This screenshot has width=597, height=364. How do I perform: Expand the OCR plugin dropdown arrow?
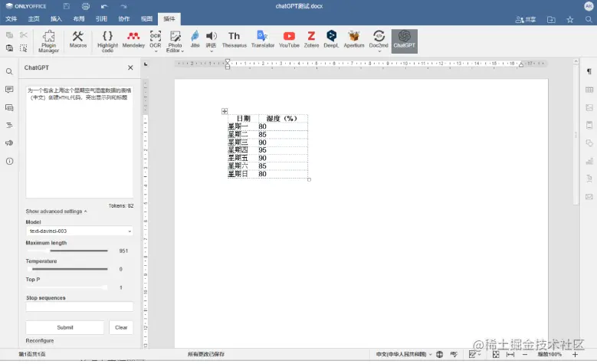[156, 51]
